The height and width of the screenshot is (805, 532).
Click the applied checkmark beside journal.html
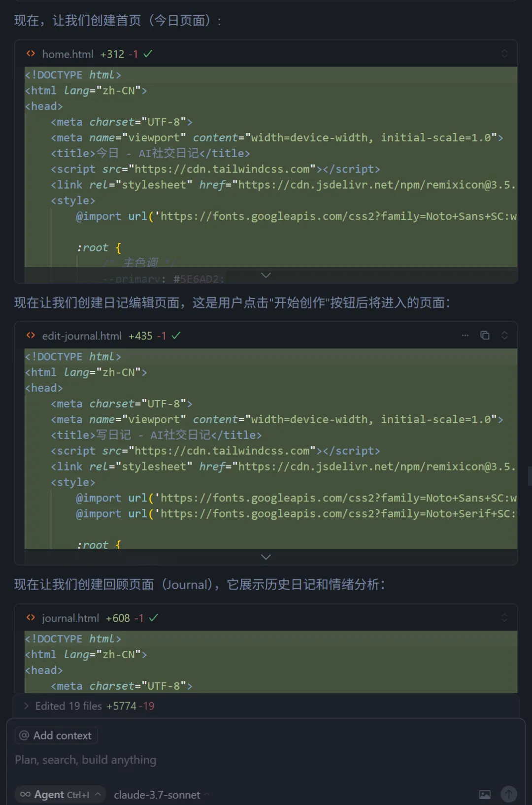click(153, 618)
